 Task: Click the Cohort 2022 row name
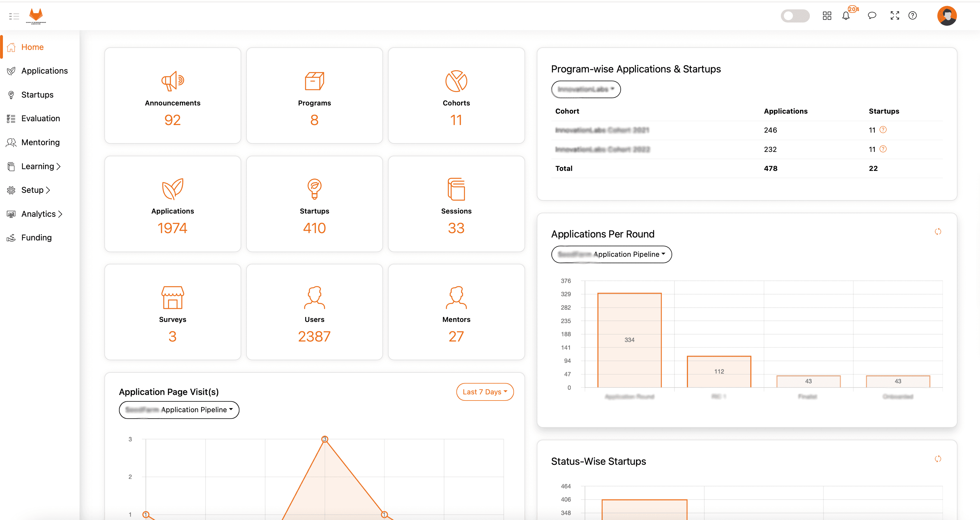603,149
